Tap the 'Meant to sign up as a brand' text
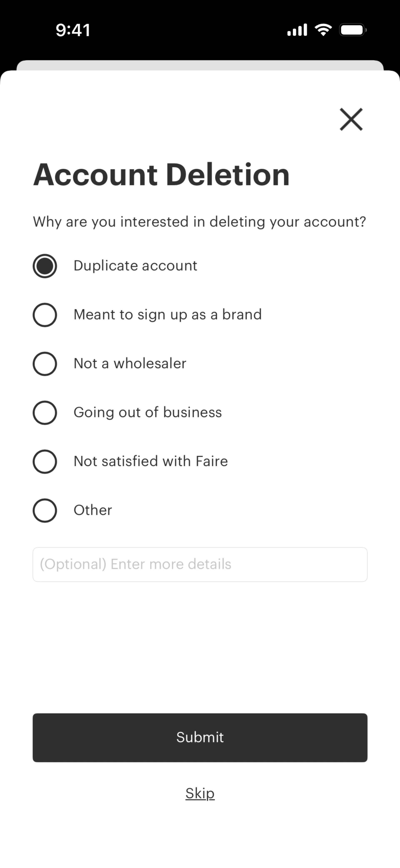This screenshot has width=400, height=868. click(167, 315)
